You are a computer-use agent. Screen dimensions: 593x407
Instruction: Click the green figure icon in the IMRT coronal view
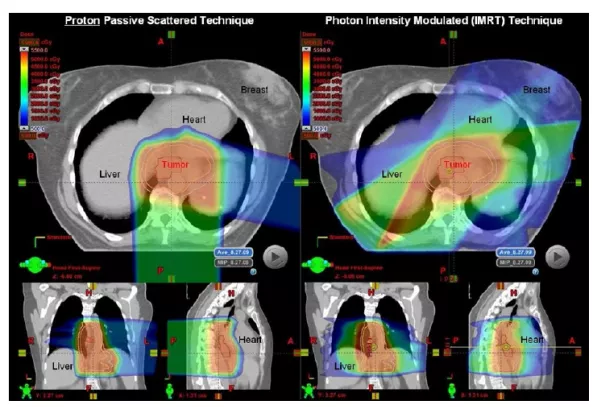(x=309, y=391)
